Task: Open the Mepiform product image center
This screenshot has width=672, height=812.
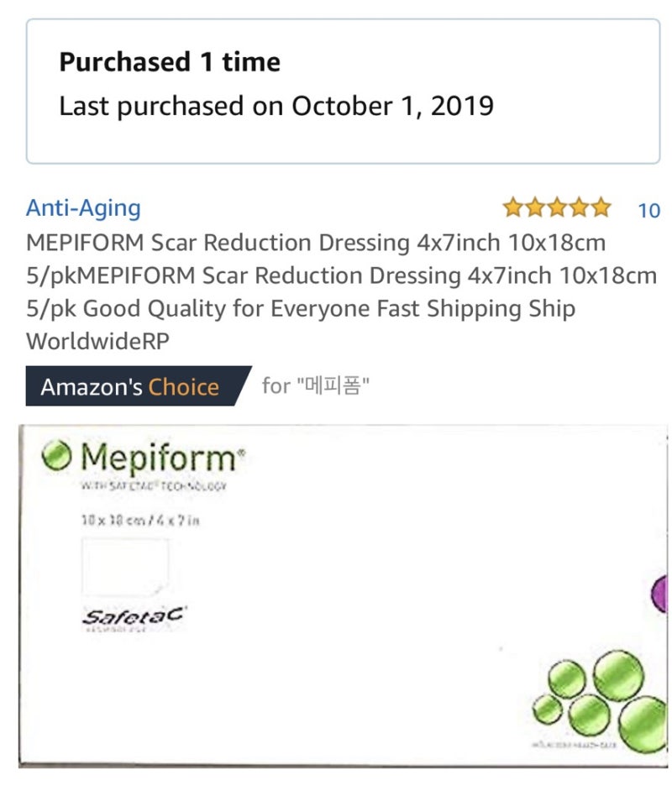Action: click(343, 596)
